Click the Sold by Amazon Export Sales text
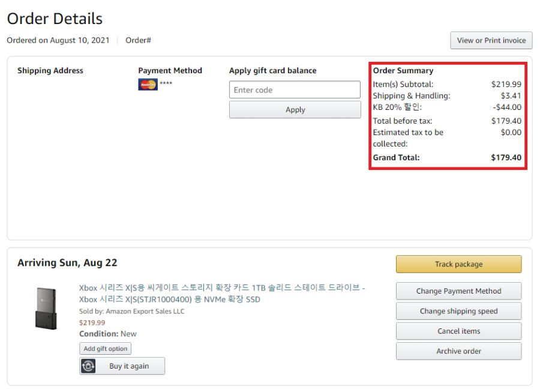The height and width of the screenshot is (392, 540). click(x=131, y=312)
